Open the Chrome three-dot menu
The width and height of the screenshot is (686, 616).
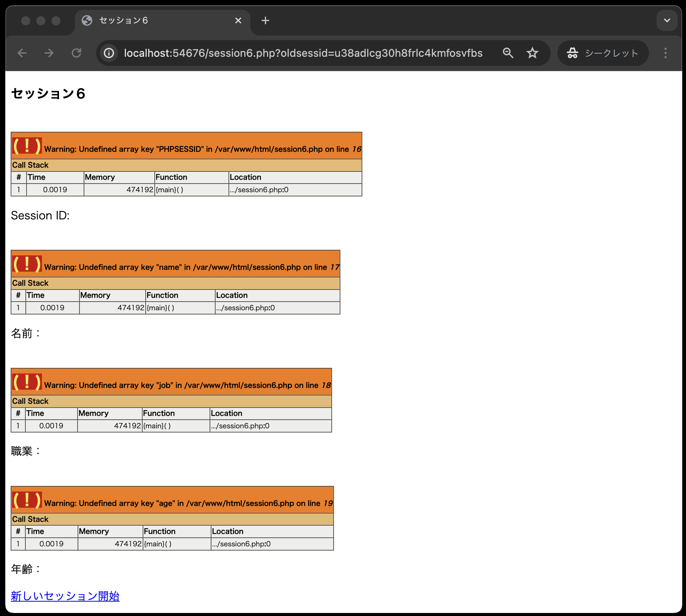[x=666, y=53]
